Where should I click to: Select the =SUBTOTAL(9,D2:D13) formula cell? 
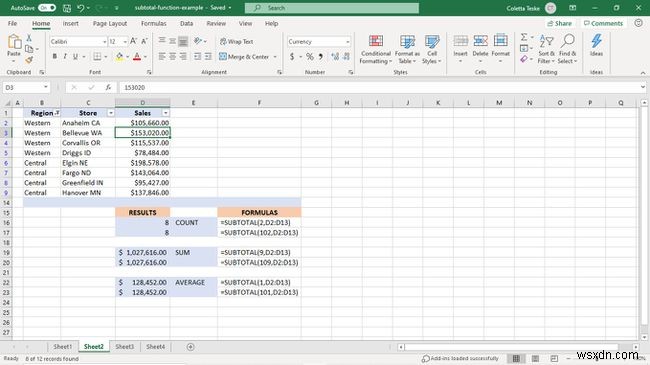point(259,253)
